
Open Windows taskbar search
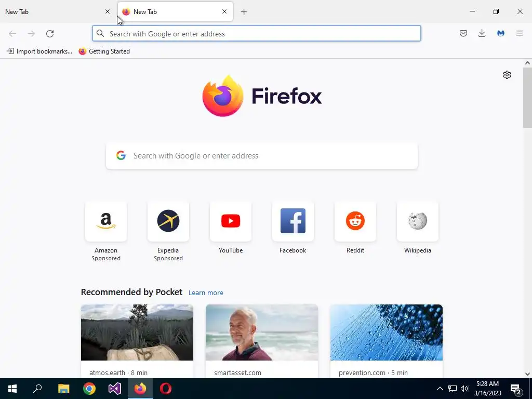pyautogui.click(x=37, y=389)
